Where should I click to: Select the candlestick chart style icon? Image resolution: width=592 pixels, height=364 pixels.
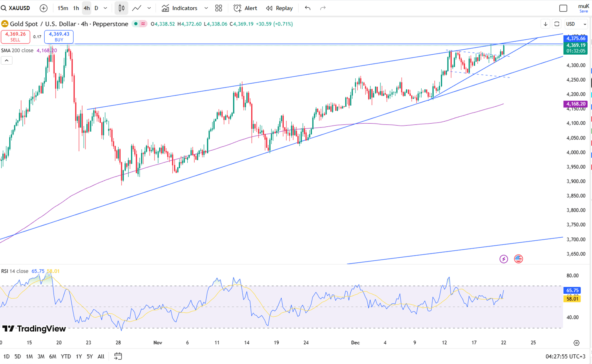coord(121,8)
